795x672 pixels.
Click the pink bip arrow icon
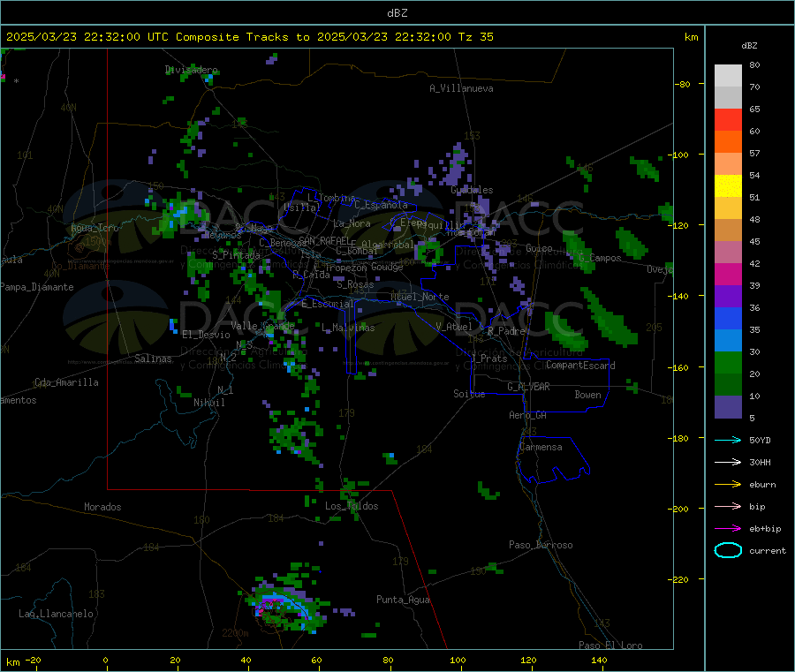click(x=728, y=506)
